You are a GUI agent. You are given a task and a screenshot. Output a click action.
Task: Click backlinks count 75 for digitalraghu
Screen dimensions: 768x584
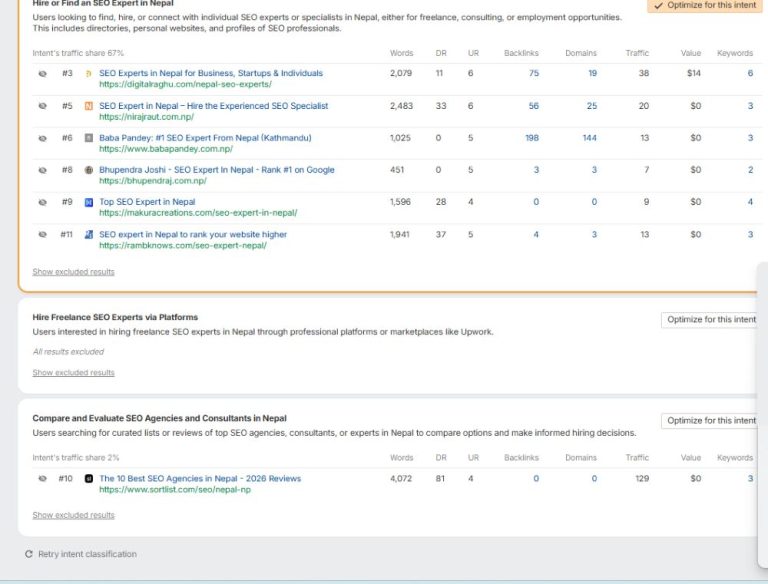pos(534,73)
